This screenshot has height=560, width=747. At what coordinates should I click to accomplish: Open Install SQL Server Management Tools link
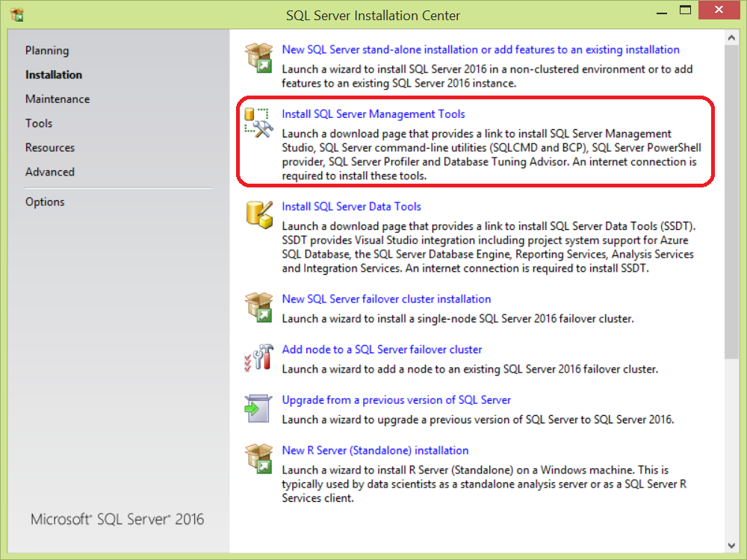coord(373,113)
